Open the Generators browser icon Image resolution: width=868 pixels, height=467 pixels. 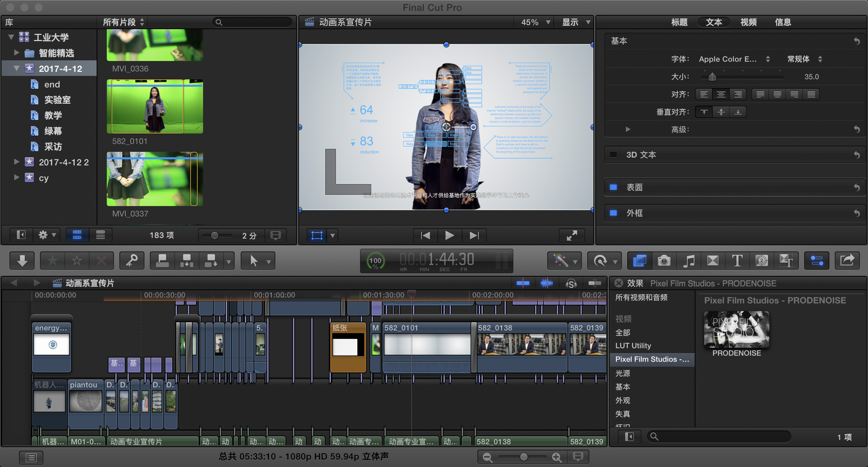click(762, 261)
